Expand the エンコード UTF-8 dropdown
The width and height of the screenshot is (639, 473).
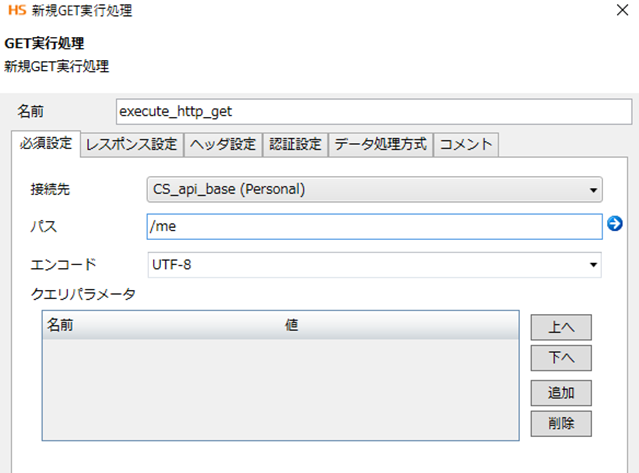coord(374,264)
